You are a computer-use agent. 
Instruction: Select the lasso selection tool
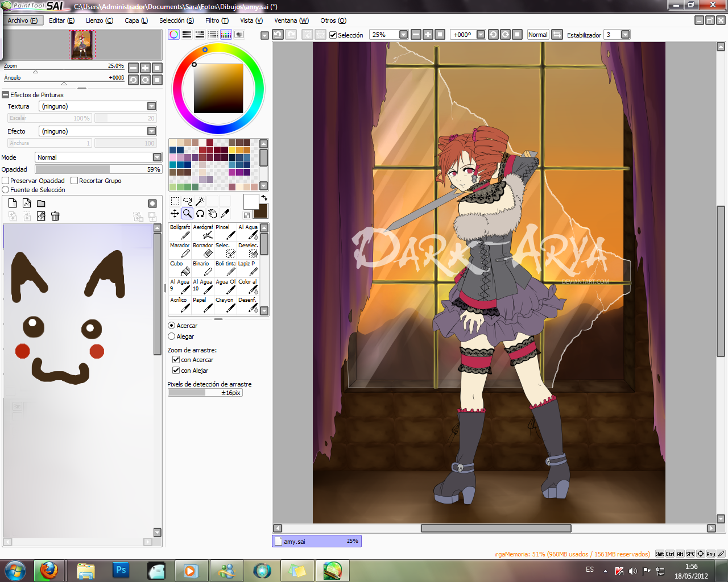point(187,201)
